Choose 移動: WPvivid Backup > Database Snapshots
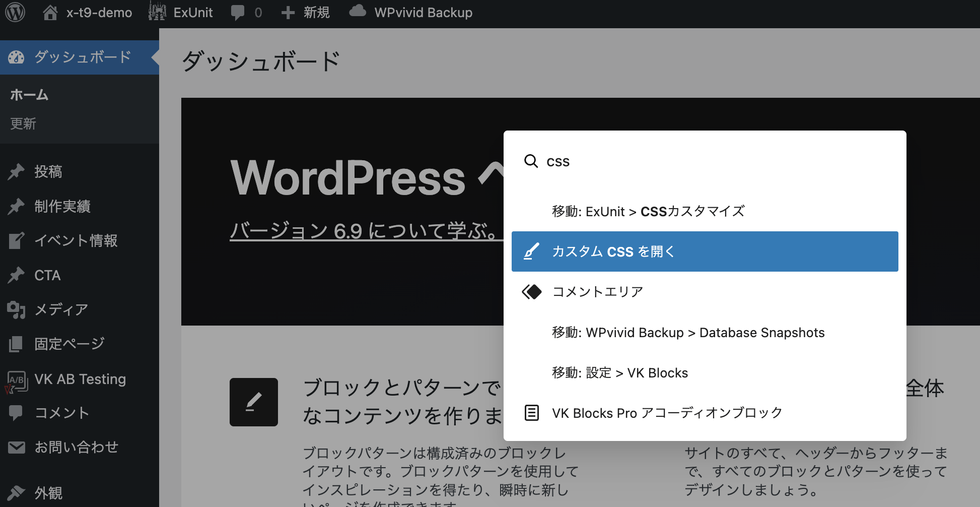The height and width of the screenshot is (507, 980). pyautogui.click(x=705, y=333)
